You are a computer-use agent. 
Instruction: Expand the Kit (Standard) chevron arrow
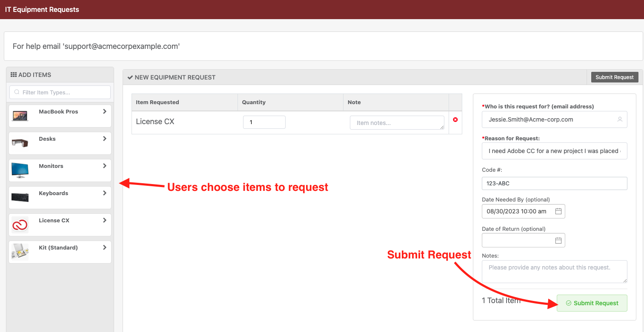[x=105, y=247]
